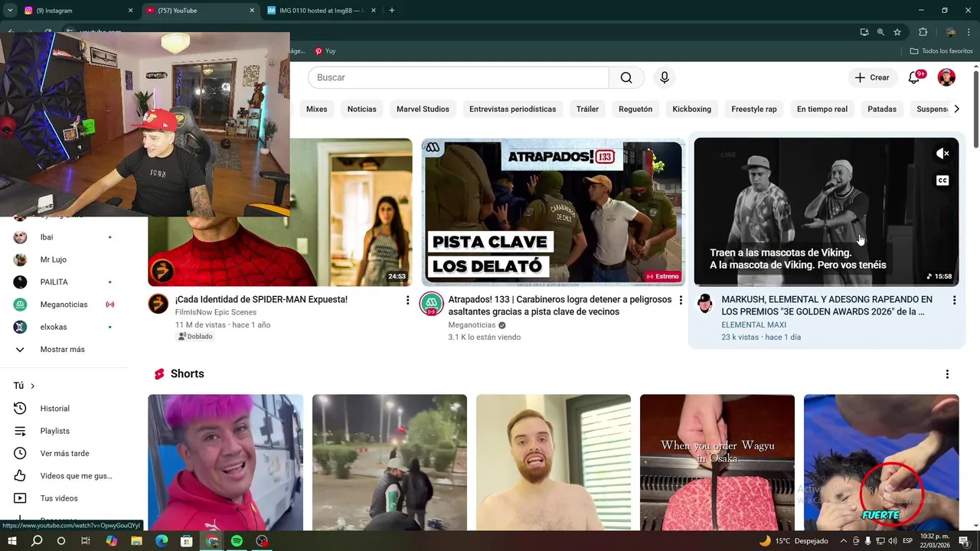
Task: Open options menu for Atrapados 133 video
Action: (x=681, y=301)
